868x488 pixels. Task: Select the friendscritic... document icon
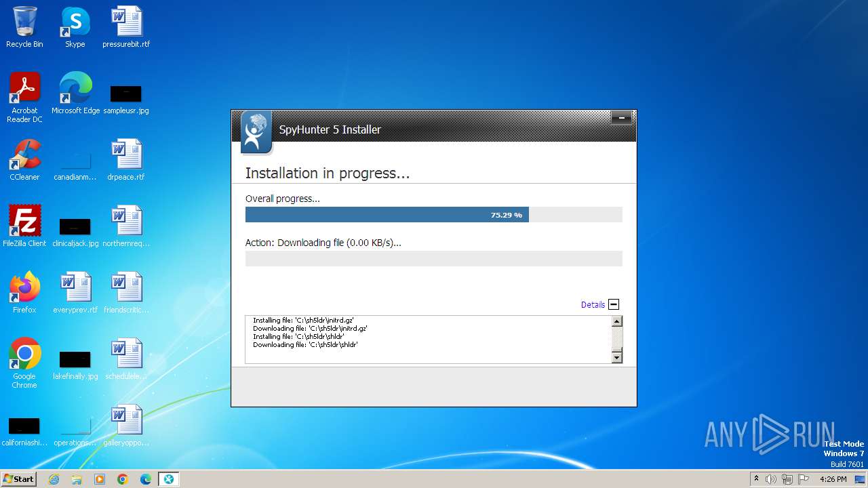pos(126,293)
